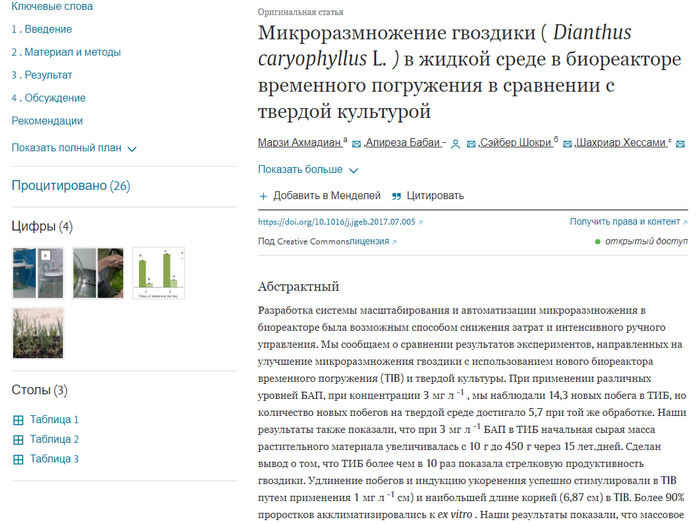This screenshot has height=524, width=700.
Task: Expand Показать полный план outline
Action: (74, 148)
